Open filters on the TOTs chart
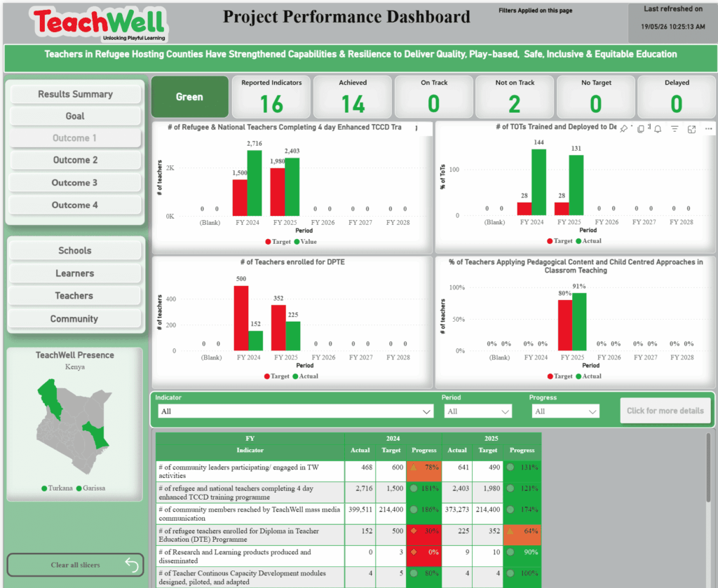The image size is (718, 588). point(675,129)
